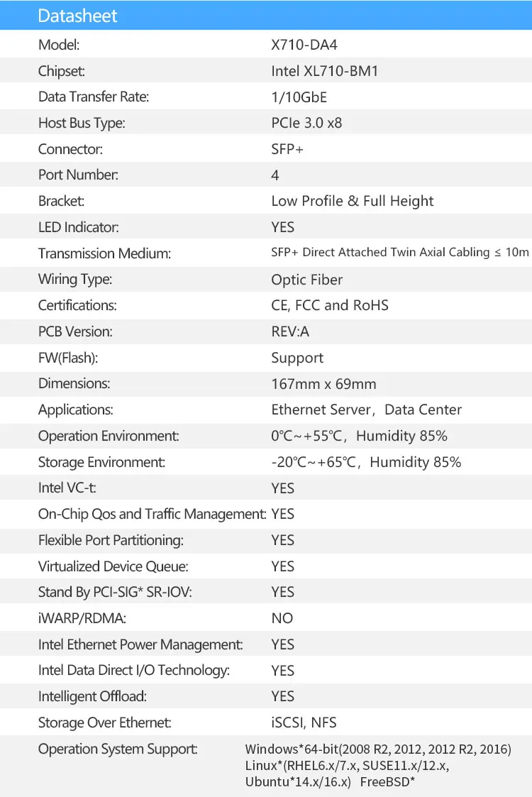Click the CE, FCC and RoHS text
The image size is (532, 797).
[330, 305]
